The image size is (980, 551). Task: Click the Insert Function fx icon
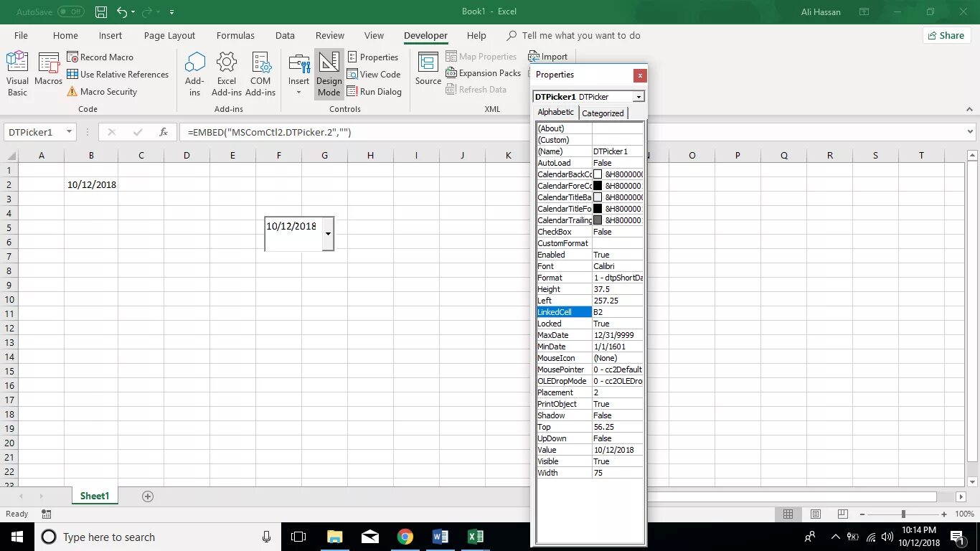[x=164, y=132]
